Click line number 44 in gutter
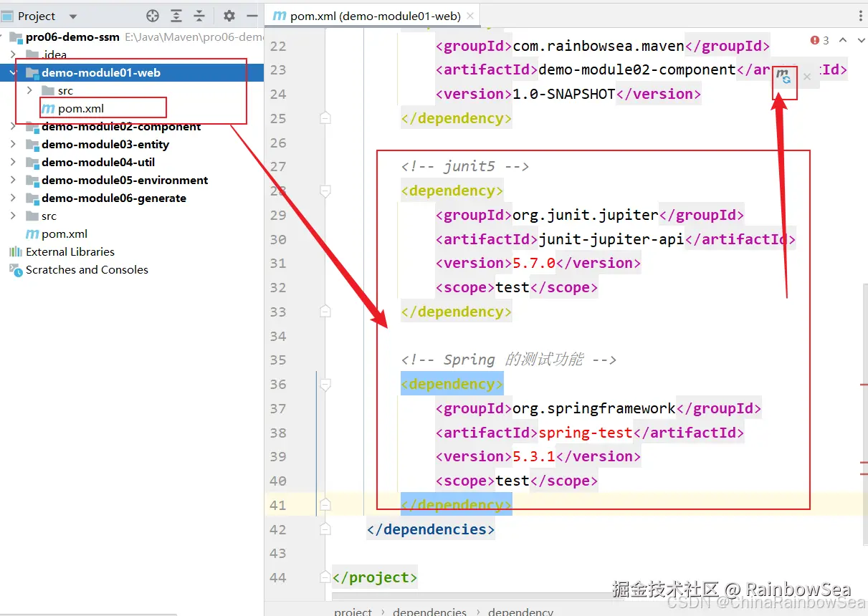Image resolution: width=868 pixels, height=616 pixels. tap(278, 577)
